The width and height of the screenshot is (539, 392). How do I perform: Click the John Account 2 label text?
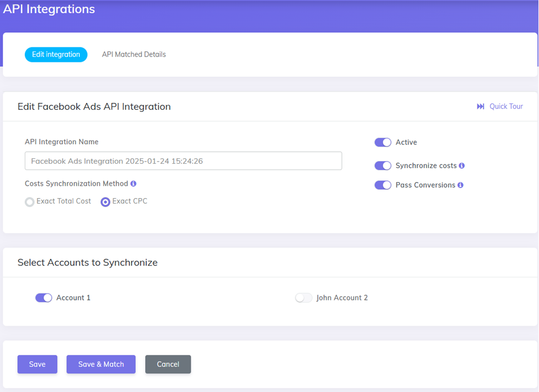coord(342,298)
